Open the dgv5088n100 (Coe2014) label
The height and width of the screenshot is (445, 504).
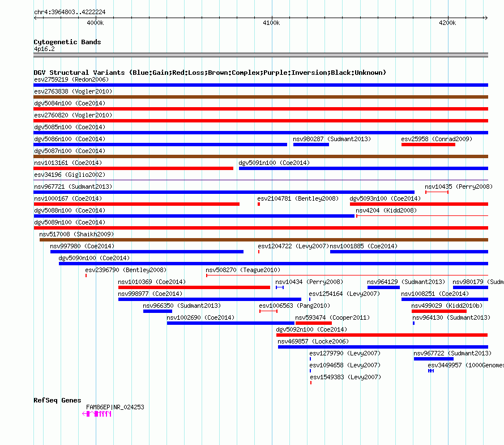[70, 210]
